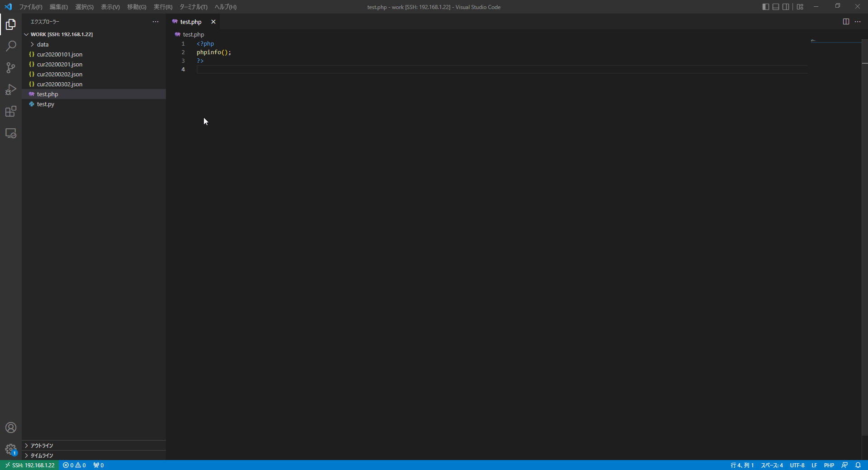Open the Manage settings gear

(11, 449)
